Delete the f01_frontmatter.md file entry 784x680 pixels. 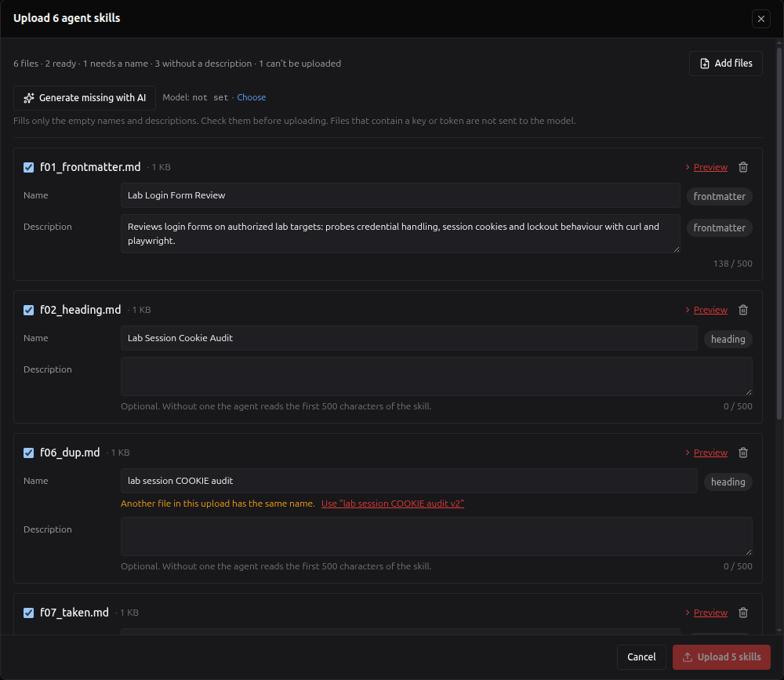pos(743,167)
